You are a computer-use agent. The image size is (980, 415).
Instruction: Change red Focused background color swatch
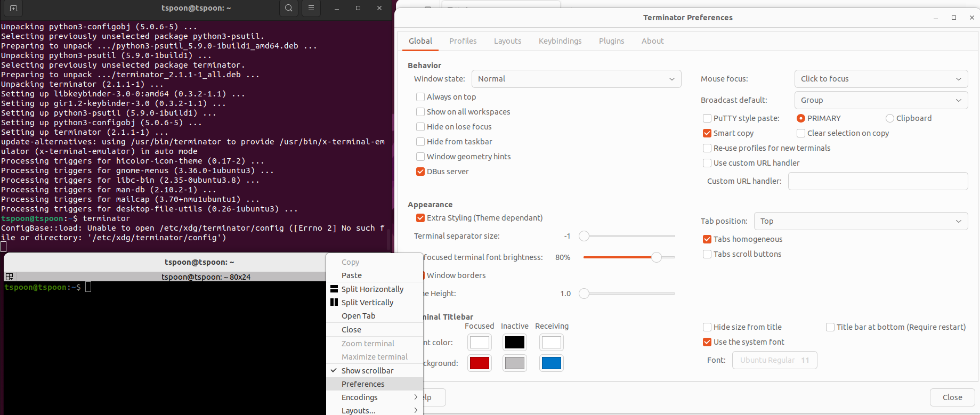[480, 363]
